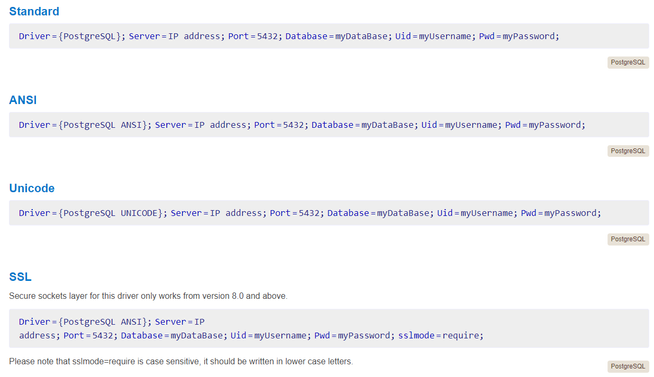Click 'Driver={PostgreSQL UNICODE};' text

[93, 213]
